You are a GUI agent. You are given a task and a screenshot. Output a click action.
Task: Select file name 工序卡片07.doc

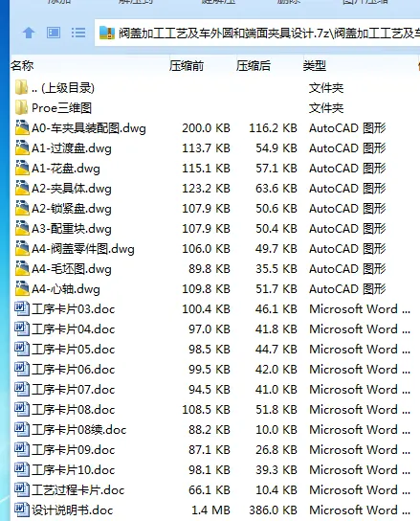tap(74, 390)
